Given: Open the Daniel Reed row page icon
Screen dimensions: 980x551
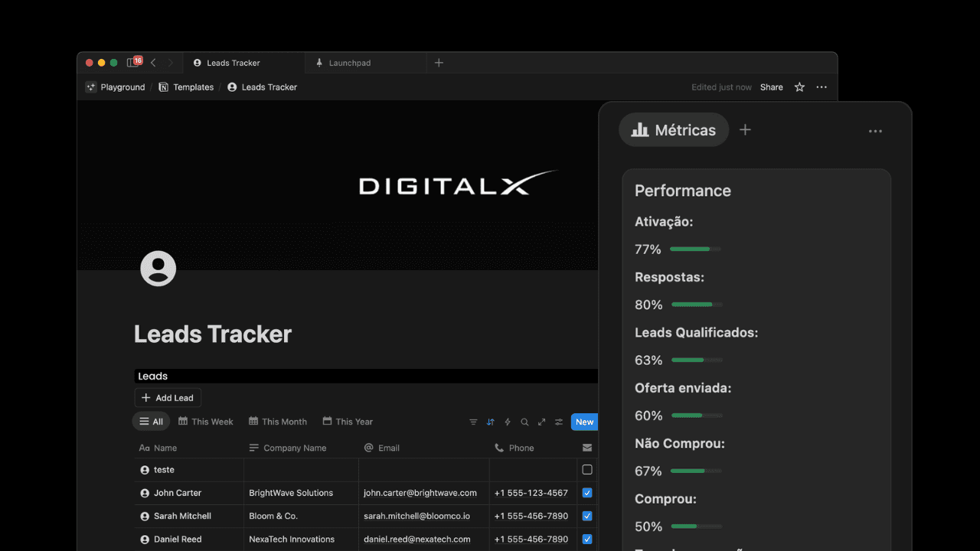Looking at the screenshot, I should pyautogui.click(x=145, y=540).
